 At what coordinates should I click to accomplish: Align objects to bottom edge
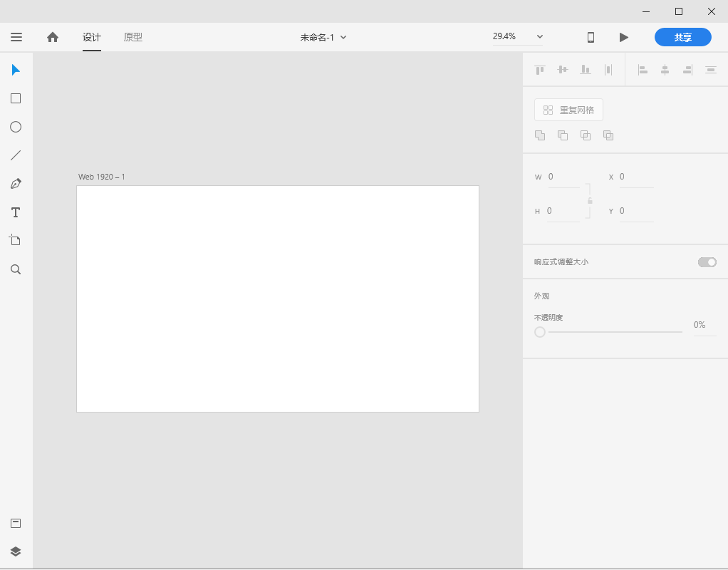point(586,70)
